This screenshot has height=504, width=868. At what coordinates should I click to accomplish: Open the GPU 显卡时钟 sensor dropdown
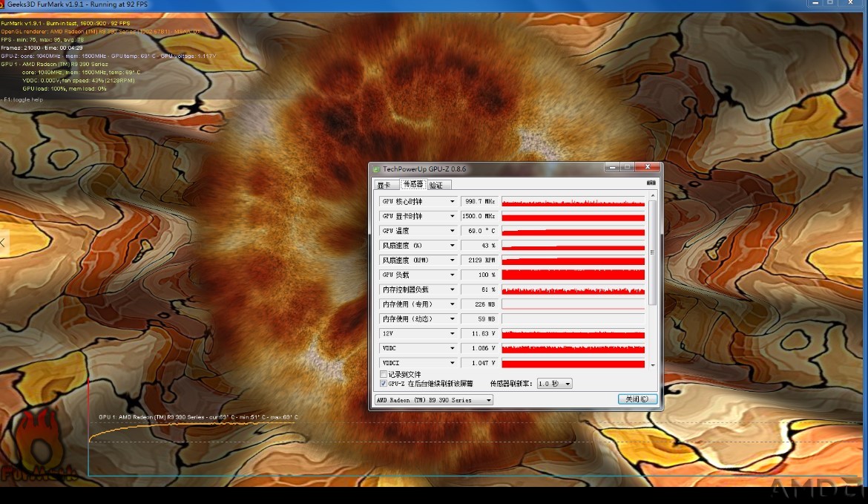tap(452, 216)
